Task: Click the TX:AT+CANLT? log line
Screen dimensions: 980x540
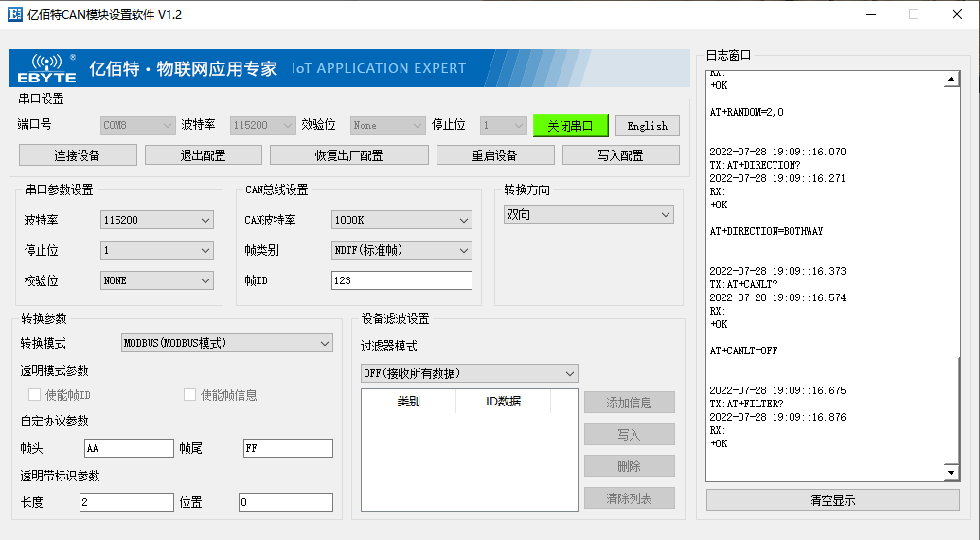Action: pos(743,284)
